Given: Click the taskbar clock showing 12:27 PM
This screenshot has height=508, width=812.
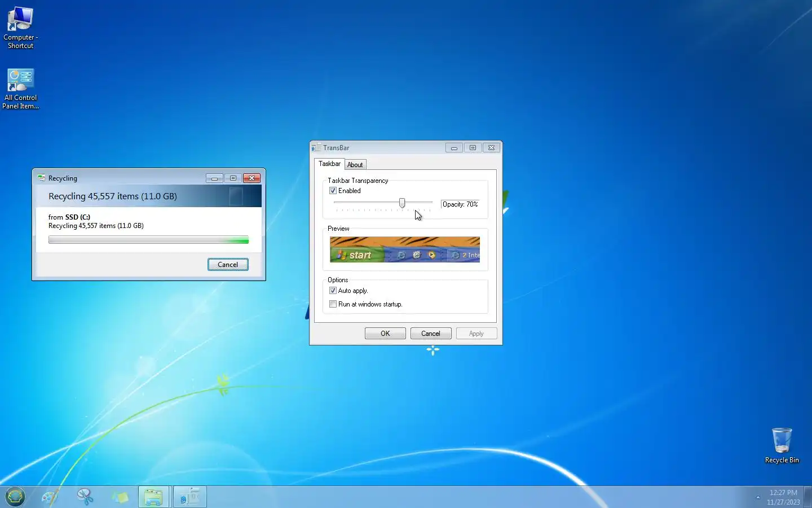Looking at the screenshot, I should pyautogui.click(x=783, y=497).
